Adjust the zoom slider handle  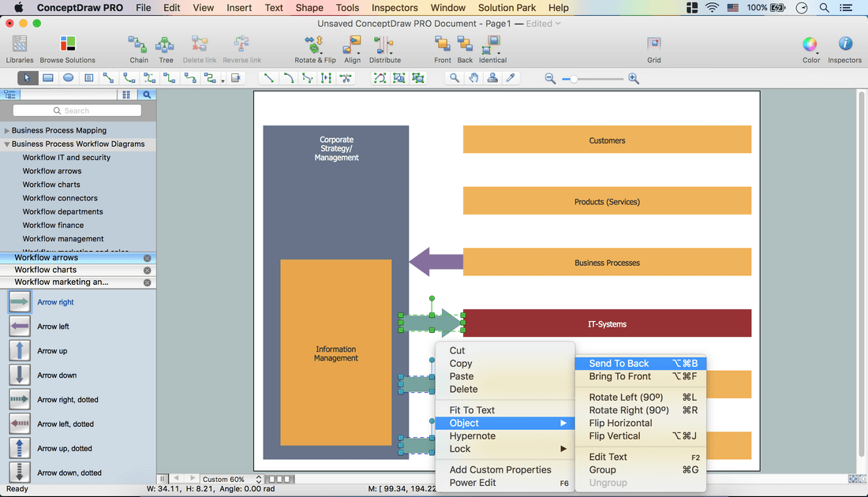(x=574, y=79)
